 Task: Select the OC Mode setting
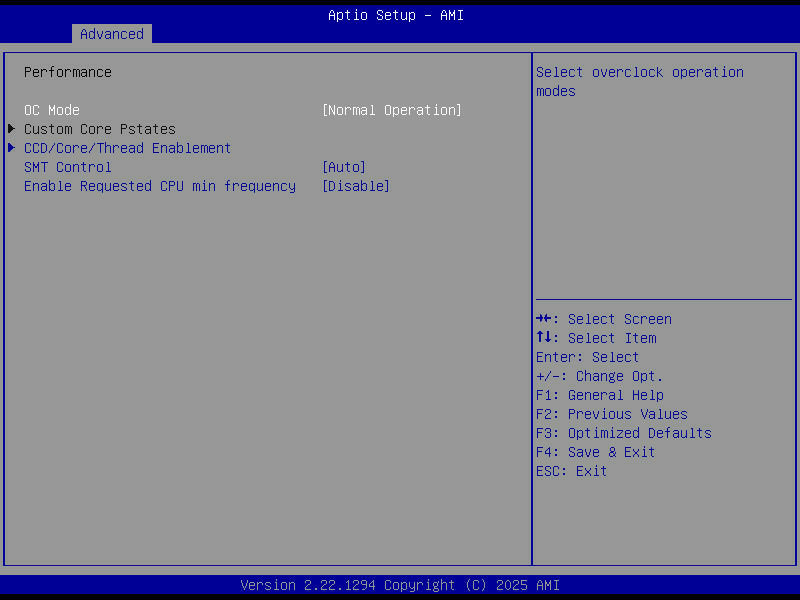coord(52,109)
